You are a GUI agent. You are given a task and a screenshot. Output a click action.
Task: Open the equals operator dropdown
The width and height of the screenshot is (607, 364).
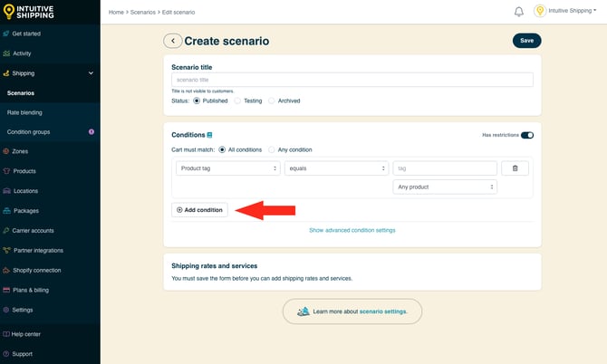click(x=336, y=168)
